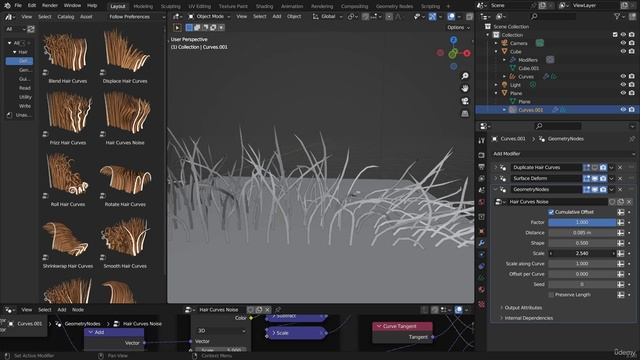This screenshot has width=640, height=360.
Task: Open the View Layer properties tab icon
Action: click(482, 178)
